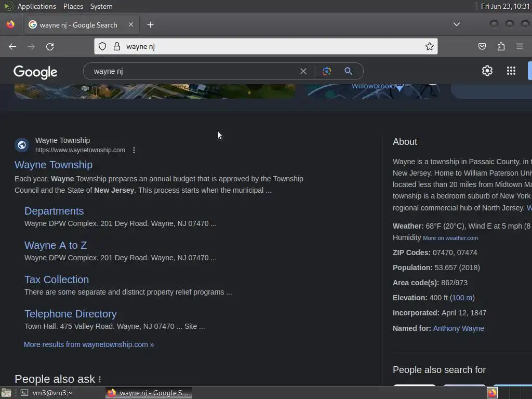Click the clock Fri Jun 23 10:31

point(506,6)
